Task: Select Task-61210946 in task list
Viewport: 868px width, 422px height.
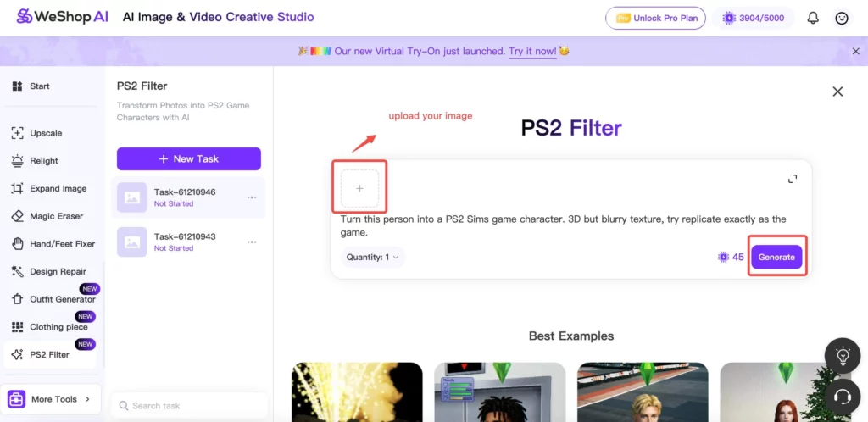Action: pos(187,197)
